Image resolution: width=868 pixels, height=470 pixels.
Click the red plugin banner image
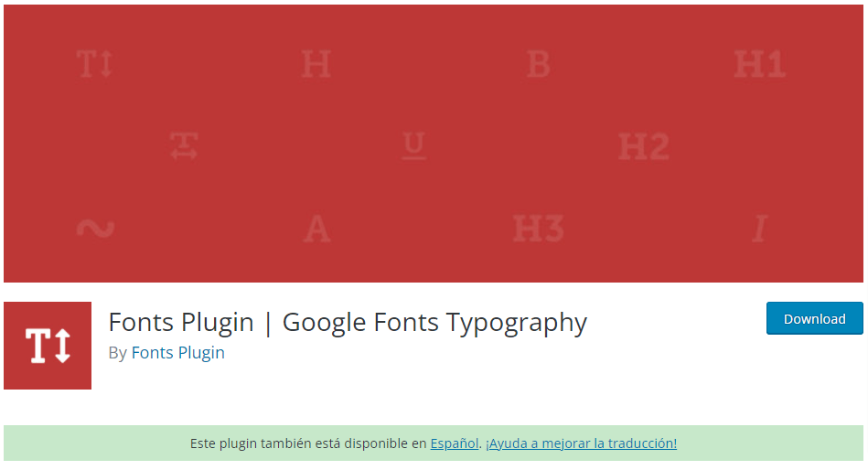pos(434,144)
